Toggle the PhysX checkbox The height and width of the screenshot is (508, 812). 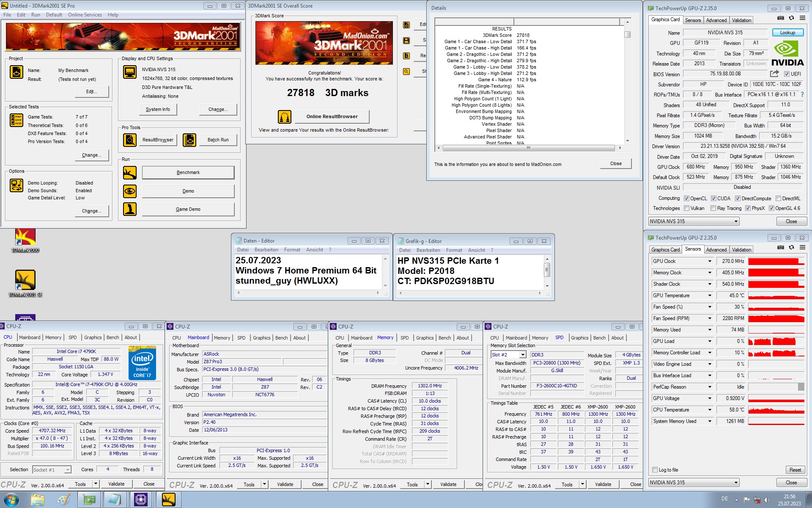[x=748, y=208]
